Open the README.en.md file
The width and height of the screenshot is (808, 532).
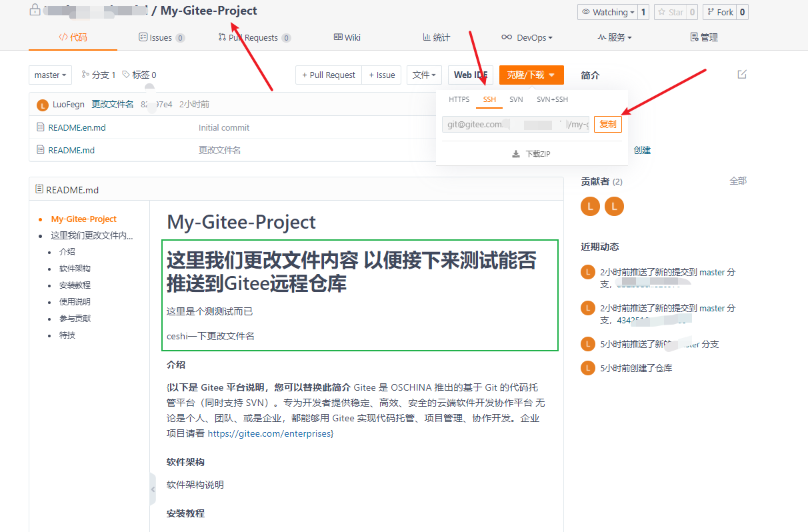(x=77, y=127)
